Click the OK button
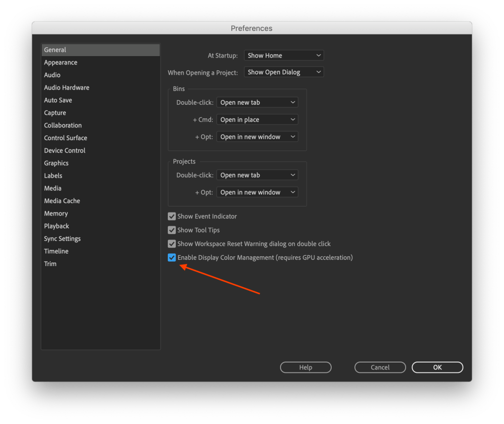Image resolution: width=504 pixels, height=424 pixels. [x=437, y=367]
